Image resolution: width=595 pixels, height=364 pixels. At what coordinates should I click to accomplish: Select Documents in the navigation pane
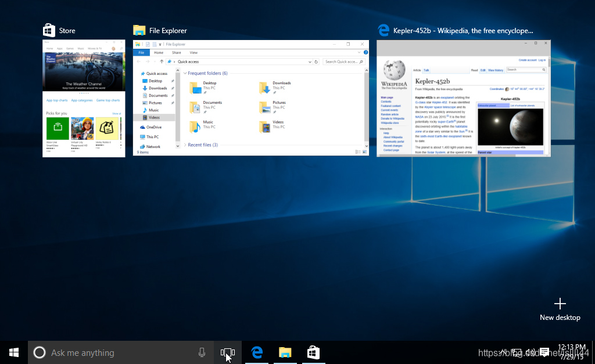click(155, 96)
